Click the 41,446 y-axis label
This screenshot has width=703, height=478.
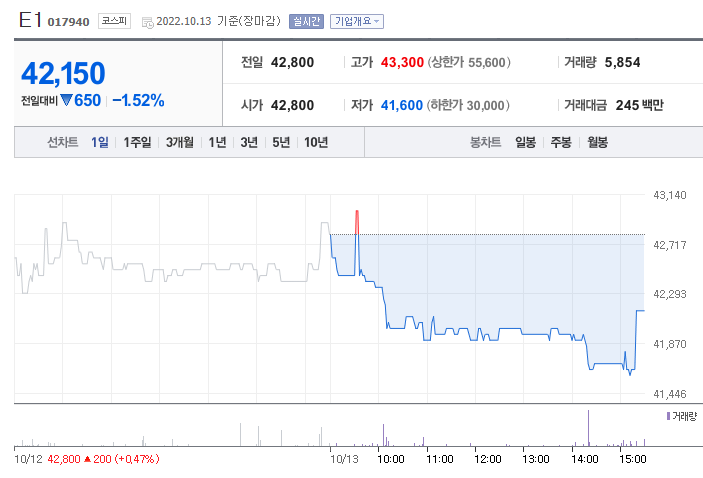coord(670,394)
